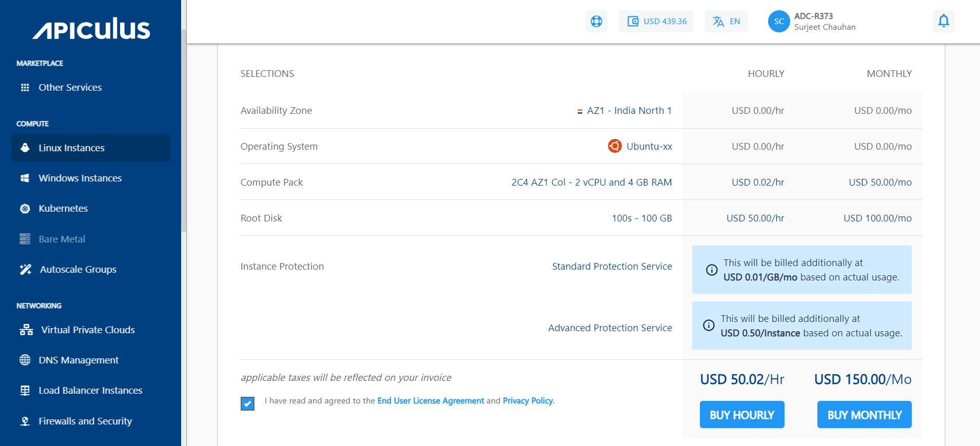Open Kubernetes from the sidebar
Screen dimensions: 980x446
pos(63,208)
